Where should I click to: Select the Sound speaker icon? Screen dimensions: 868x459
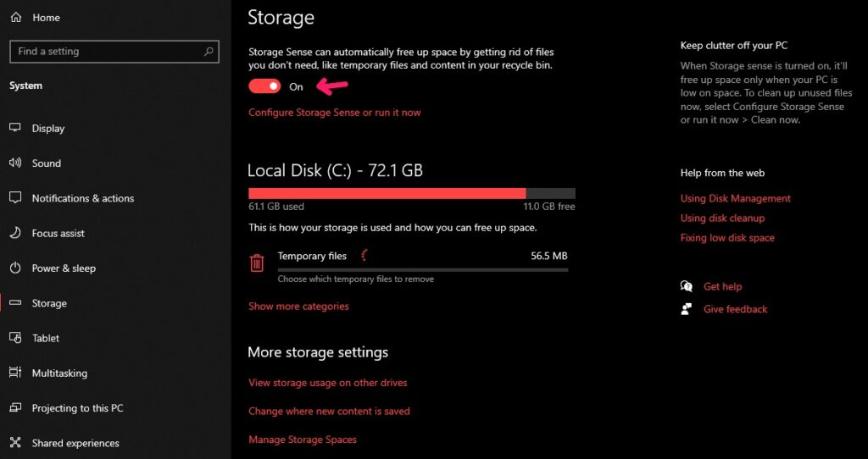[x=15, y=163]
